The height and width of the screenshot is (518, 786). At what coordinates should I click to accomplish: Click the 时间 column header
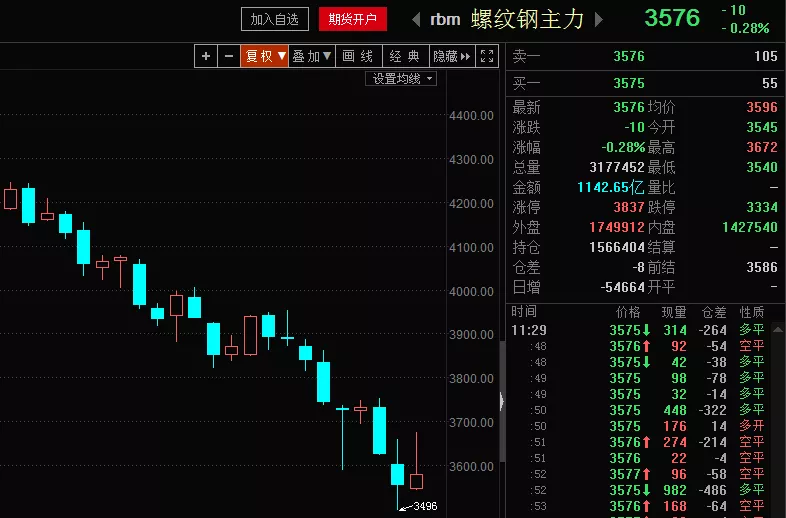point(524,312)
